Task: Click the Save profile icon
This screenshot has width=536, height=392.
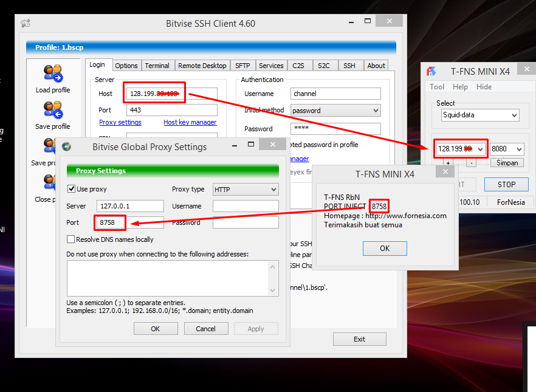Action: [x=53, y=110]
